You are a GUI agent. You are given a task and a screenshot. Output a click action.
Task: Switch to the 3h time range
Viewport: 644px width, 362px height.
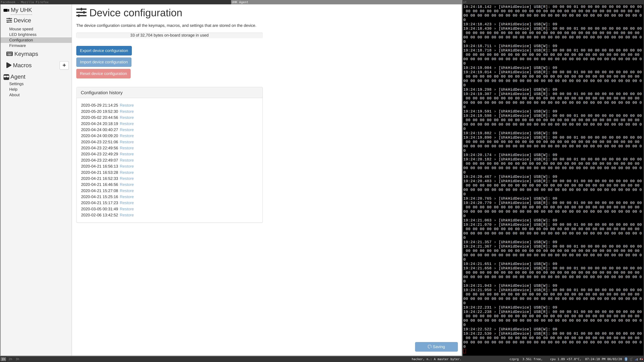tap(17, 359)
